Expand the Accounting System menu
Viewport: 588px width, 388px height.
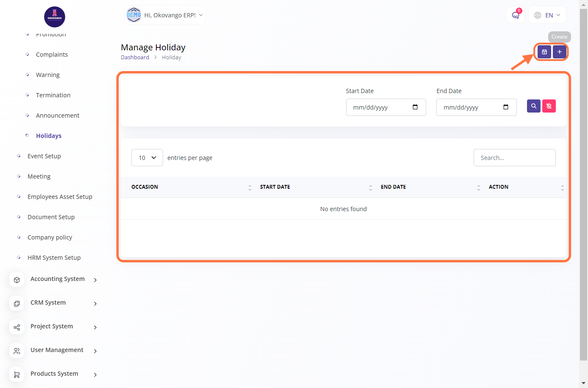coord(58,279)
